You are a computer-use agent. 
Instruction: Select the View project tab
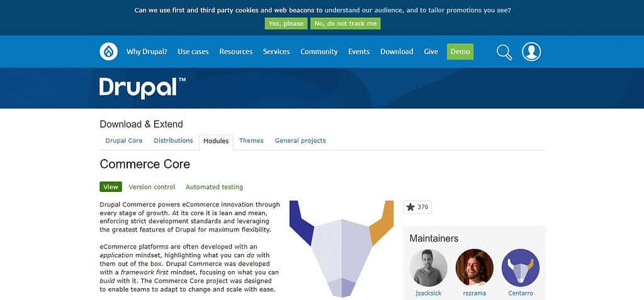111,187
